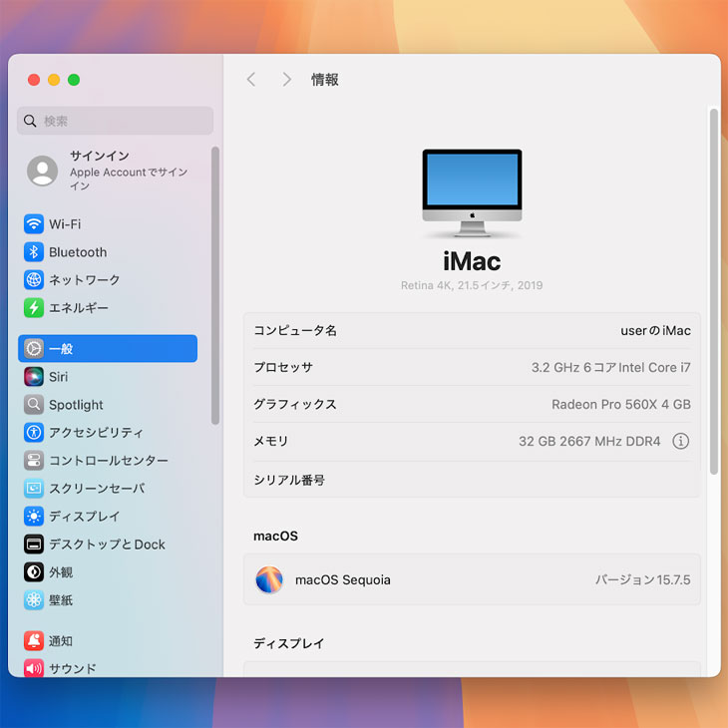728x728 pixels.
Task: Click the memory info circle button
Action: coord(680,441)
